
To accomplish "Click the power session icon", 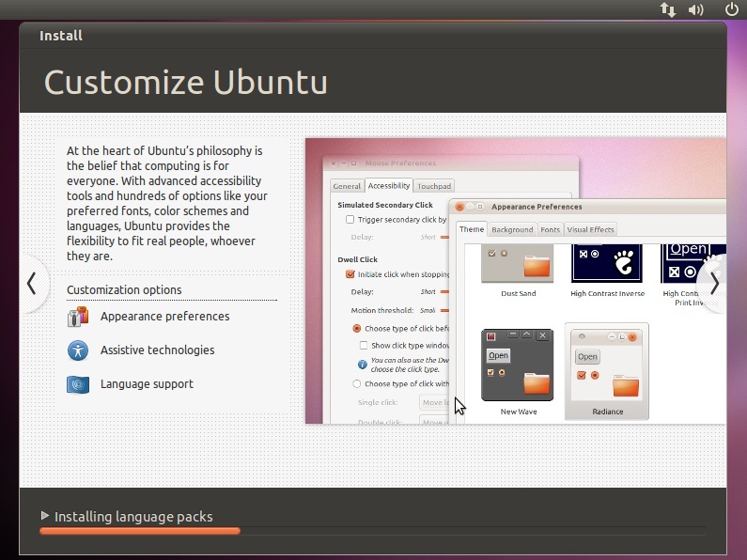I will click(732, 9).
